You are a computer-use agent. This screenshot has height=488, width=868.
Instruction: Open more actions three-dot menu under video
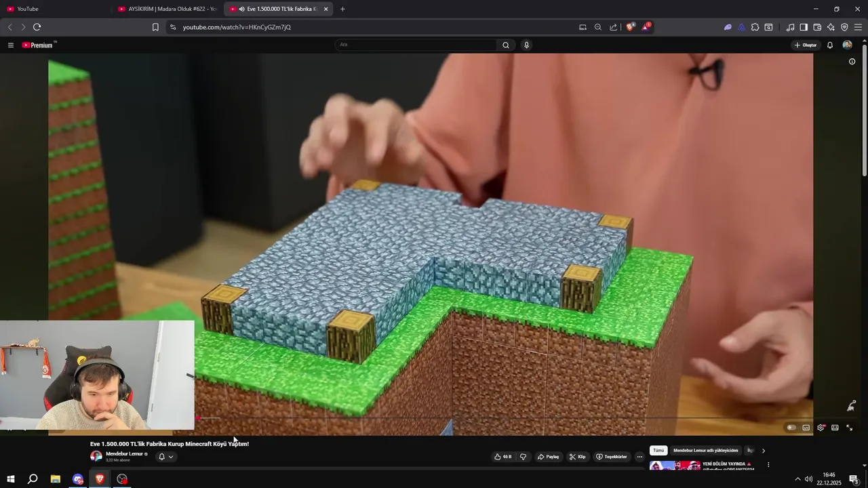coord(639,457)
